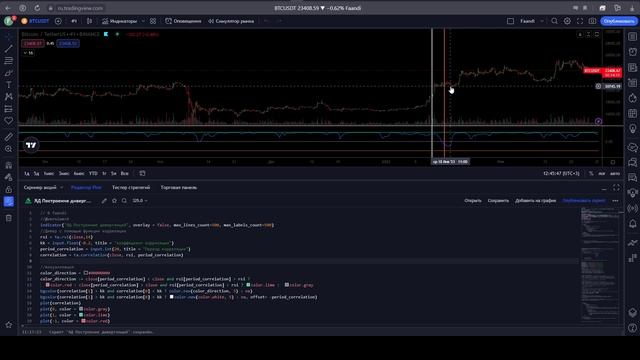Maximize the Pine editor panel
Viewport: 640px width, 360px height.
(616, 188)
